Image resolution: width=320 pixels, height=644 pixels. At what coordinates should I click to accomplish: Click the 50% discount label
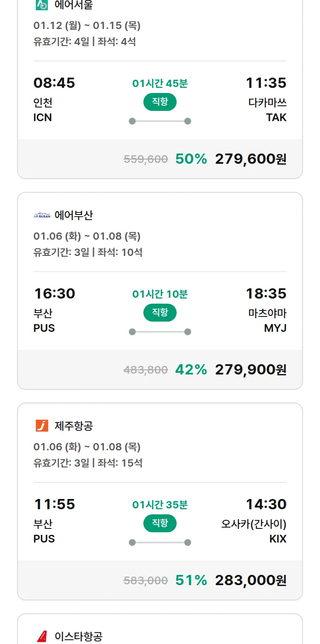pos(191,159)
